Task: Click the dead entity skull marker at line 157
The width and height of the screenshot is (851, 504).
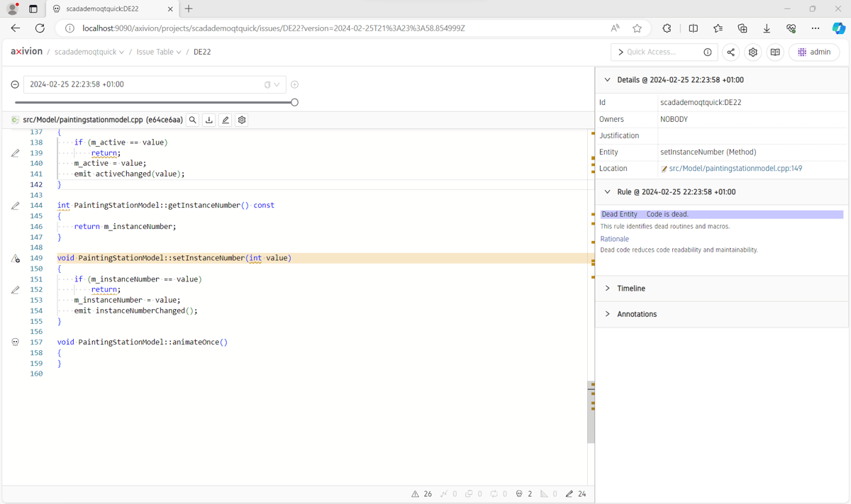Action: pyautogui.click(x=16, y=342)
